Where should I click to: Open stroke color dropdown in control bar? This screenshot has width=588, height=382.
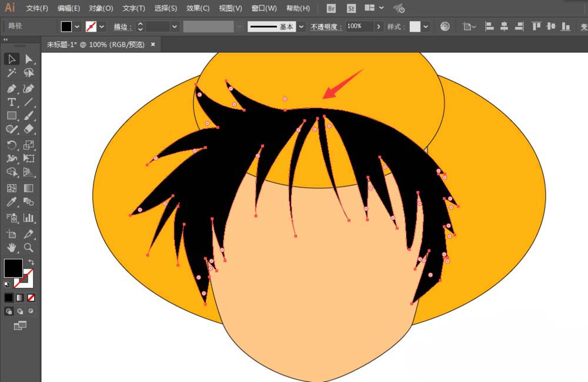(x=102, y=26)
